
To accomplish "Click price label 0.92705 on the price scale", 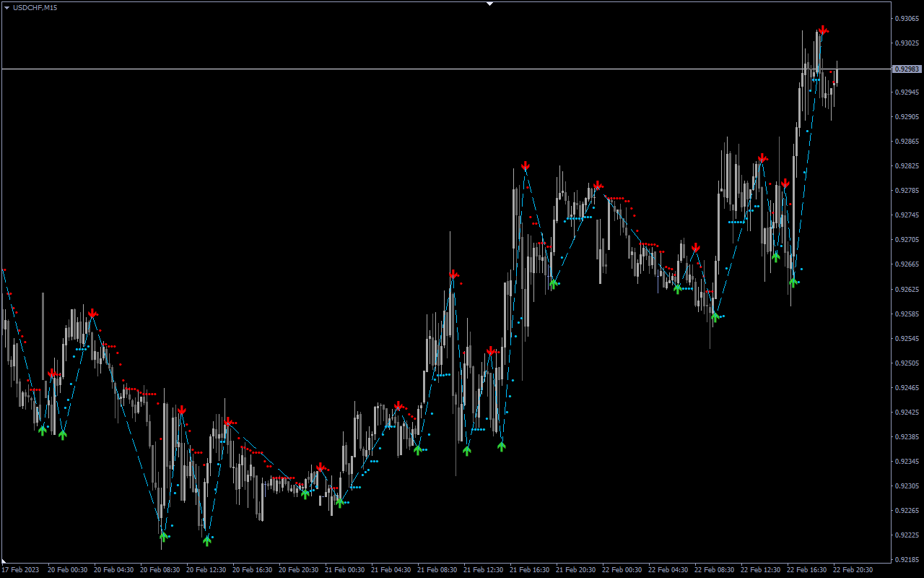I will point(907,240).
